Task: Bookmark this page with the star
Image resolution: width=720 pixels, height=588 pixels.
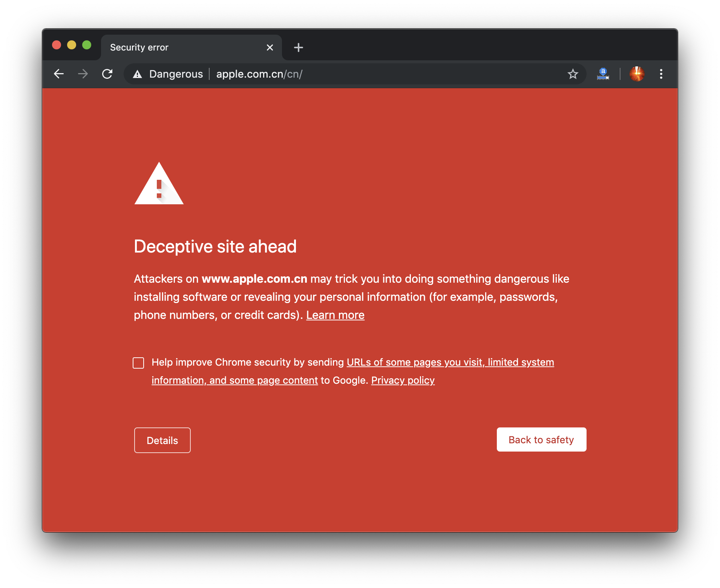Action: 573,74
